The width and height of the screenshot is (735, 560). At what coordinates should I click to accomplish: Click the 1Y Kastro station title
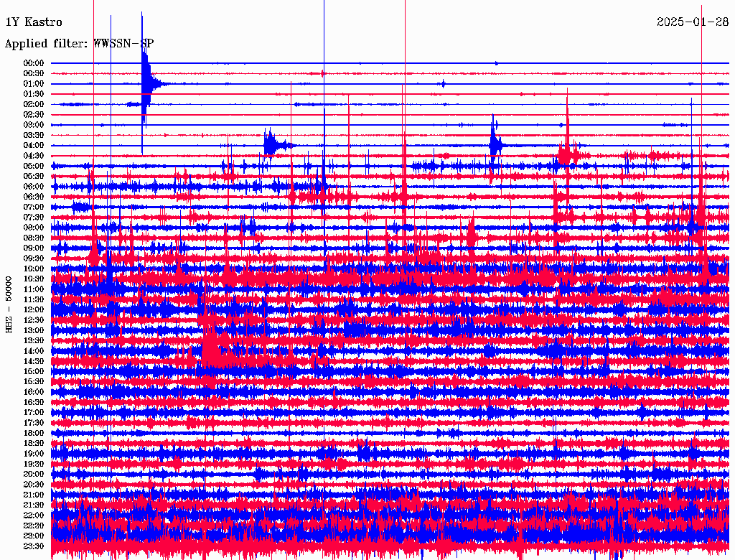pyautogui.click(x=34, y=22)
